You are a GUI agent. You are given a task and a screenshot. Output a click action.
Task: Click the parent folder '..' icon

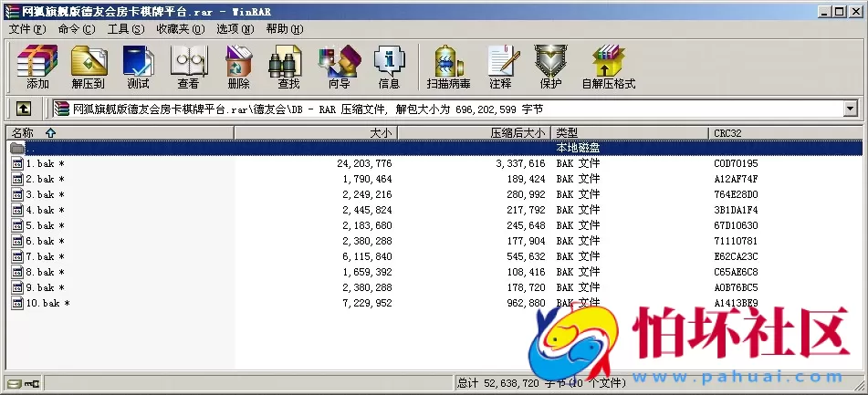(x=17, y=149)
